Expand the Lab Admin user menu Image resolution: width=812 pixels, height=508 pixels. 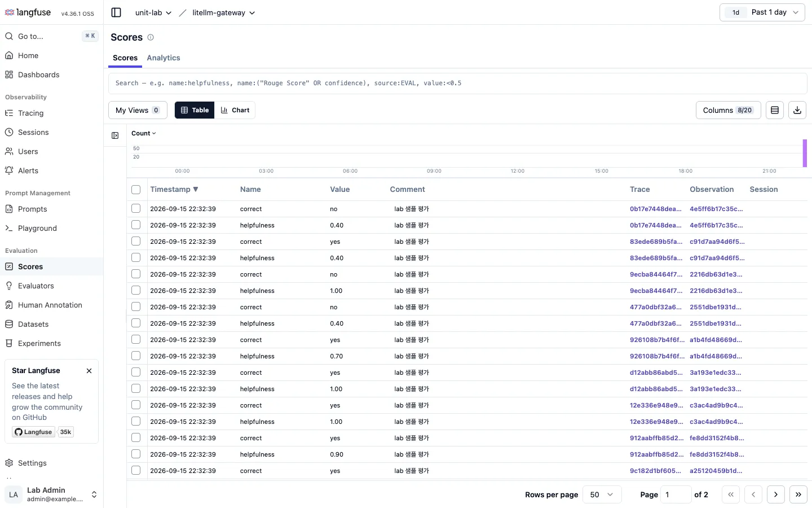click(51, 494)
